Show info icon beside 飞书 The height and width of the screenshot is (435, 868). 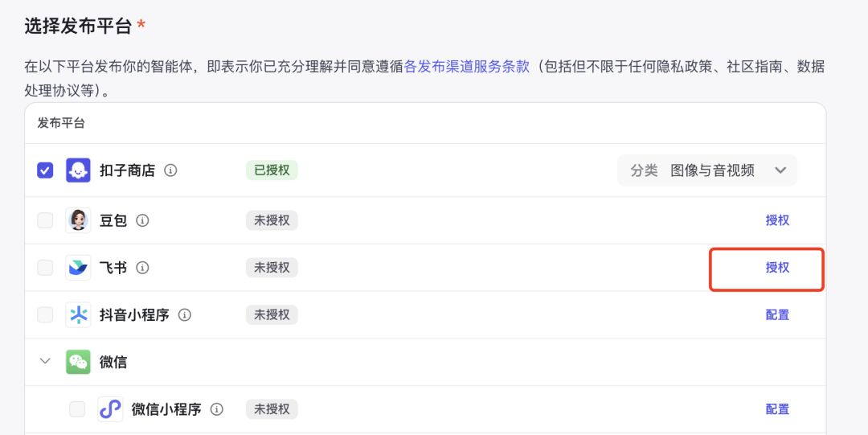click(143, 268)
